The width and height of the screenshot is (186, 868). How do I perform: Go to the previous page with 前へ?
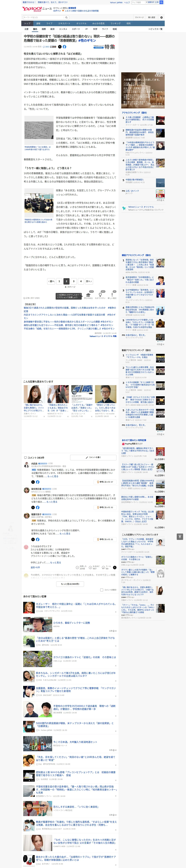pos(51,281)
